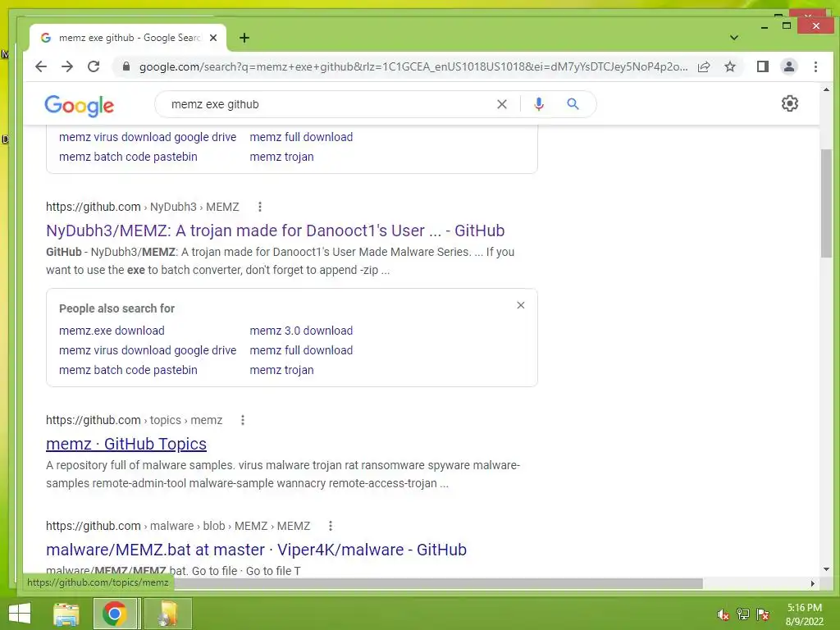Open the Windows Start button
Screen dimensions: 840x630
(20, 614)
